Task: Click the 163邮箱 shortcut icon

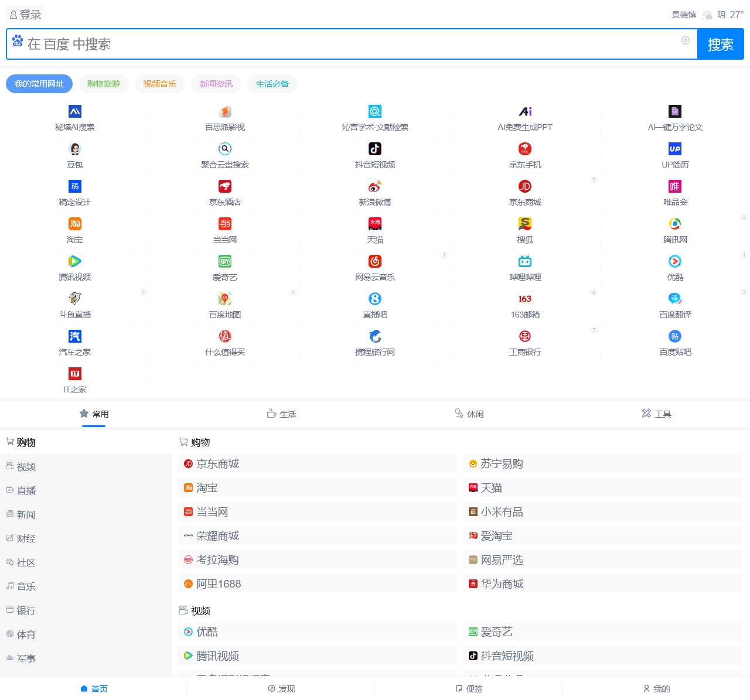Action: click(x=525, y=299)
